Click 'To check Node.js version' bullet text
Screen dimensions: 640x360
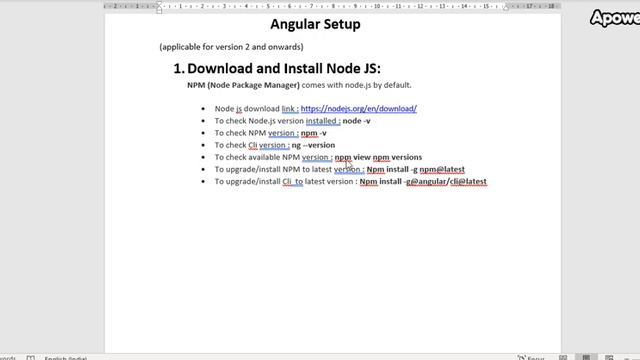click(x=259, y=121)
